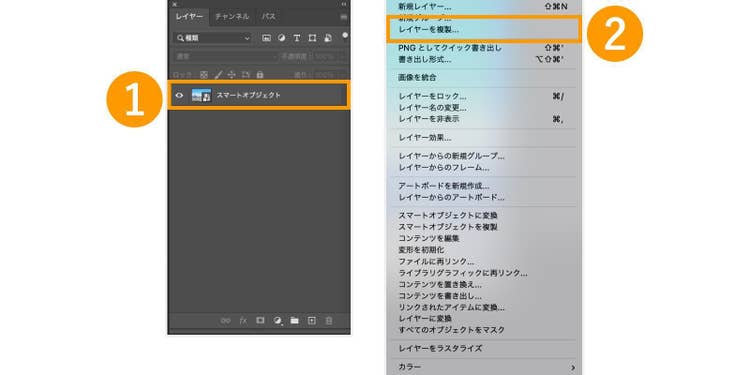The image size is (750, 375).
Task: Lock all padlock icon in Layers panel
Action: click(x=260, y=75)
